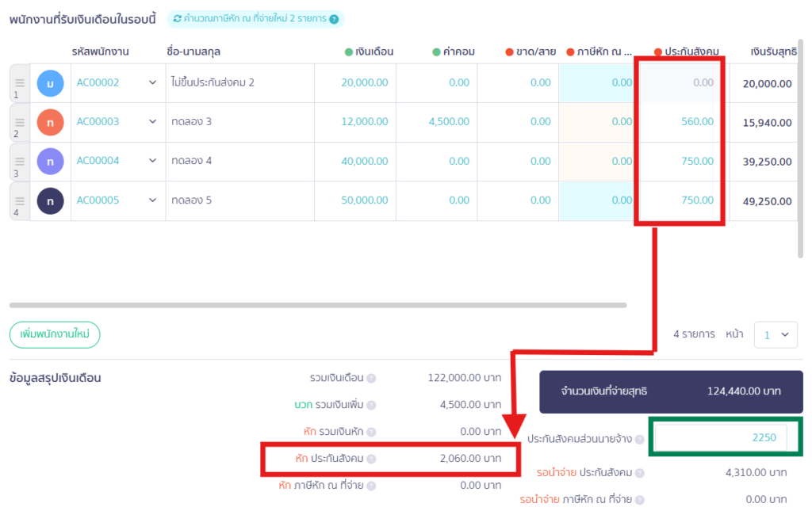Open employee code link AC00003

pyautogui.click(x=98, y=122)
